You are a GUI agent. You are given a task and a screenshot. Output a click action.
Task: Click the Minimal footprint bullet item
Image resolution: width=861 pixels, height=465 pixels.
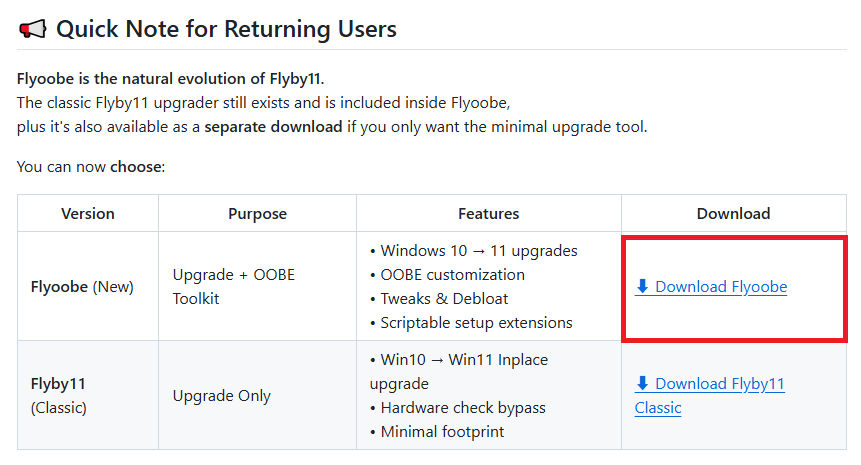click(442, 432)
